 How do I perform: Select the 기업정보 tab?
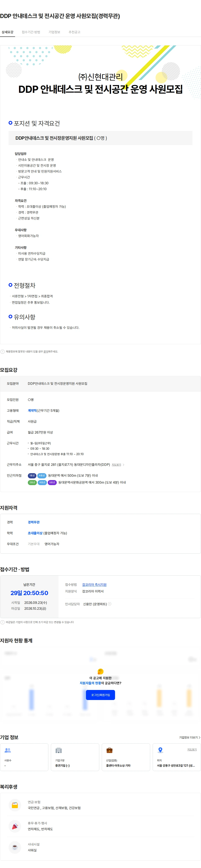54,32
